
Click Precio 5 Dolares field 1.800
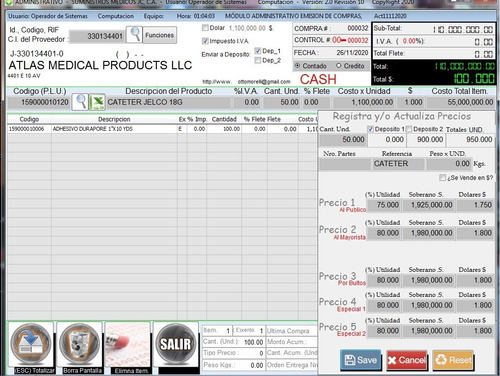pyautogui.click(x=475, y=331)
